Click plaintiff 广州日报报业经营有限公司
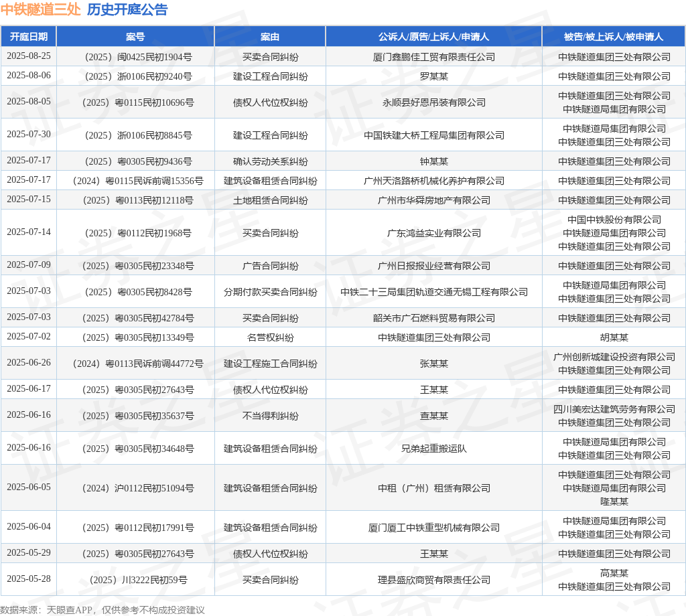The width and height of the screenshot is (686, 616). click(x=434, y=266)
